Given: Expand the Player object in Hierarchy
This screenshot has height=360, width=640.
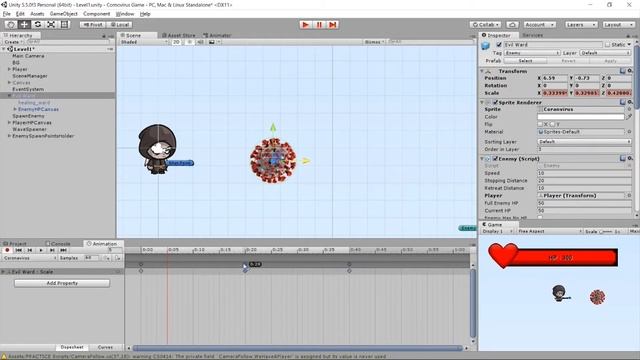Looking at the screenshot, I should (9, 69).
